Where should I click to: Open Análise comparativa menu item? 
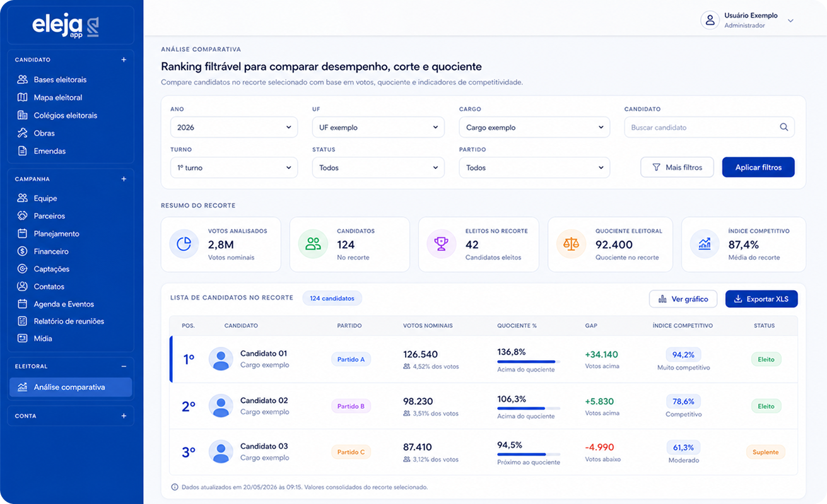71,387
